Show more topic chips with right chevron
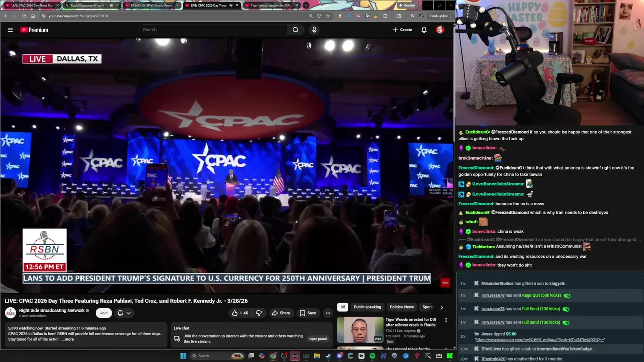 pyautogui.click(x=442, y=307)
